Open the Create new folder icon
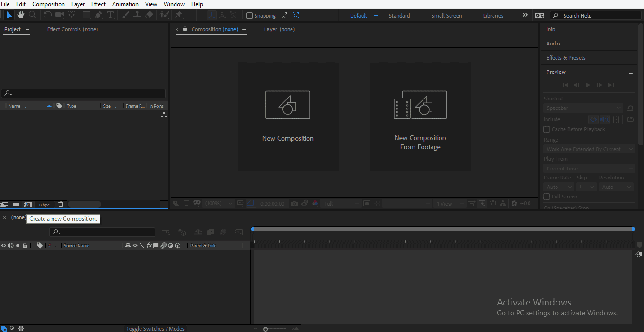The image size is (644, 332). click(x=16, y=204)
